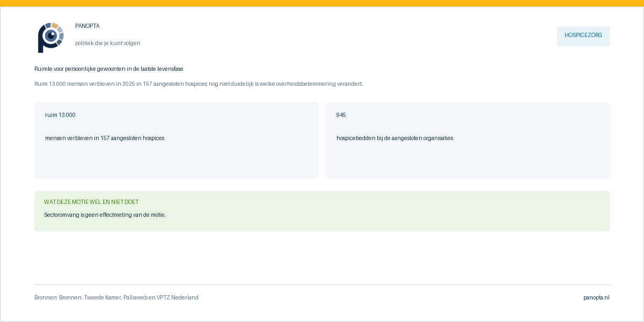644x322 pixels.
Task: Select text 'hospicebedden bij de aangesloten organisaties'
Action: pos(395,138)
